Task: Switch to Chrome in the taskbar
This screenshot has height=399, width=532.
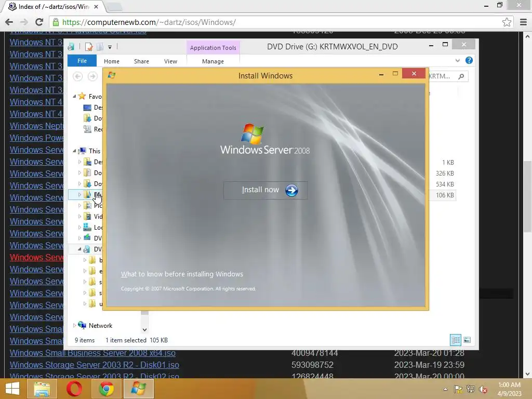Action: pos(106,389)
